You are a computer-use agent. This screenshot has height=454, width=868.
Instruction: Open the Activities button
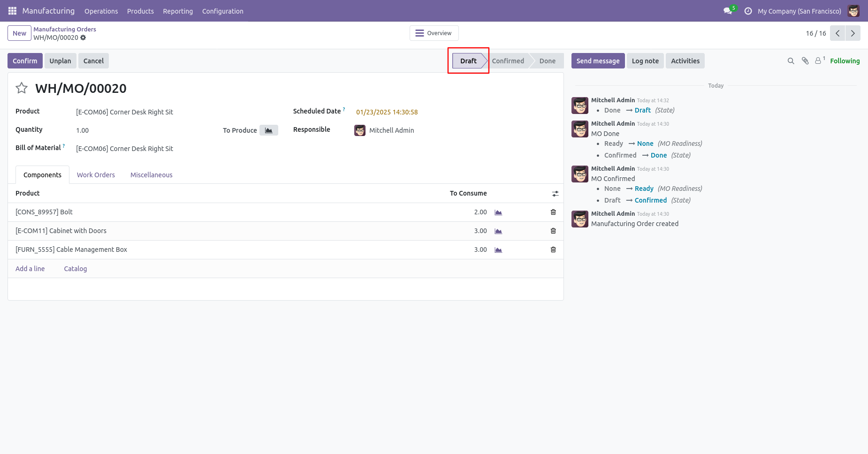(x=685, y=61)
